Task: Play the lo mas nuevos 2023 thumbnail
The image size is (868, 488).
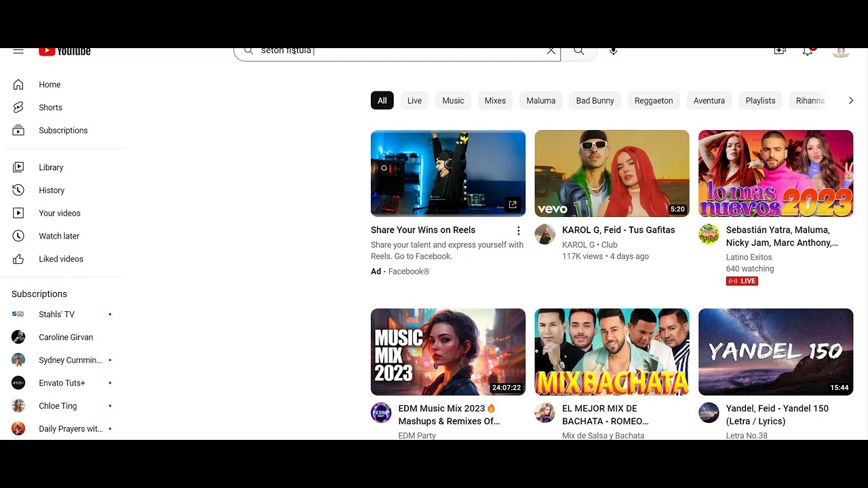Action: (776, 174)
